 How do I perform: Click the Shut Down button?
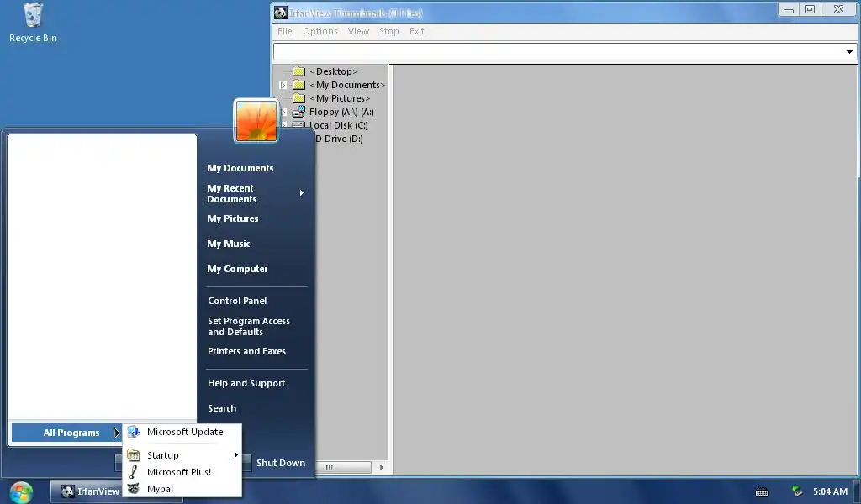[281, 463]
